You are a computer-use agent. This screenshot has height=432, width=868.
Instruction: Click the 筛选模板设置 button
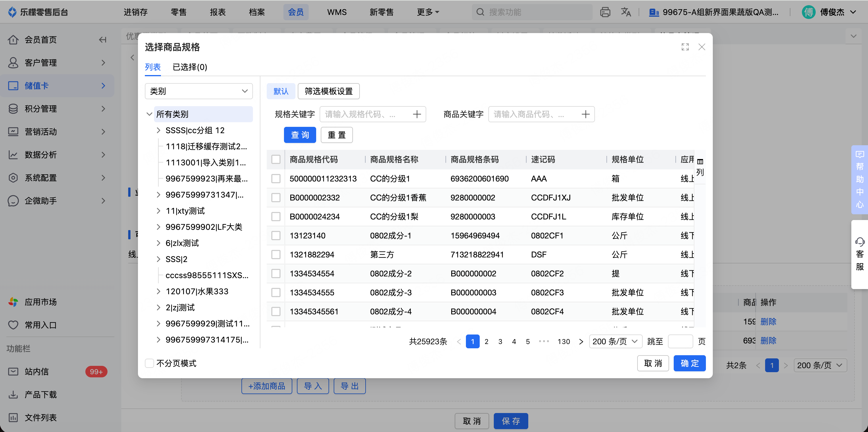(x=328, y=91)
